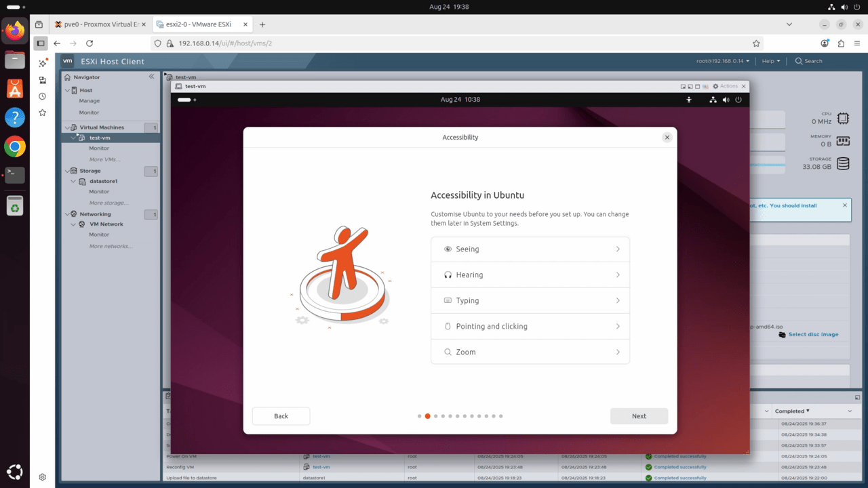The width and height of the screenshot is (868, 488).
Task: Open the ESXi Search box
Action: (808, 61)
